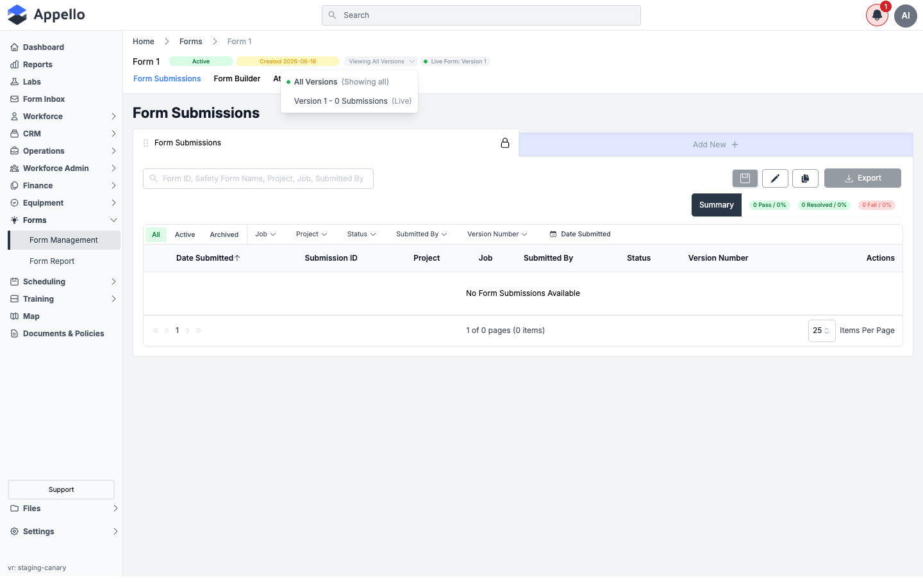Image resolution: width=923 pixels, height=588 pixels.
Task: Open the Submitted By filter dropdown
Action: 421,234
